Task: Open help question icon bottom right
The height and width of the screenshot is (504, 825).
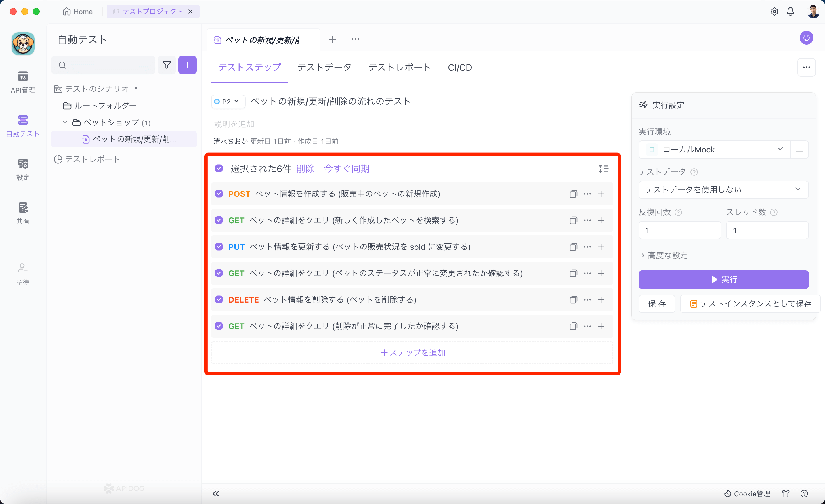Action: tap(804, 494)
